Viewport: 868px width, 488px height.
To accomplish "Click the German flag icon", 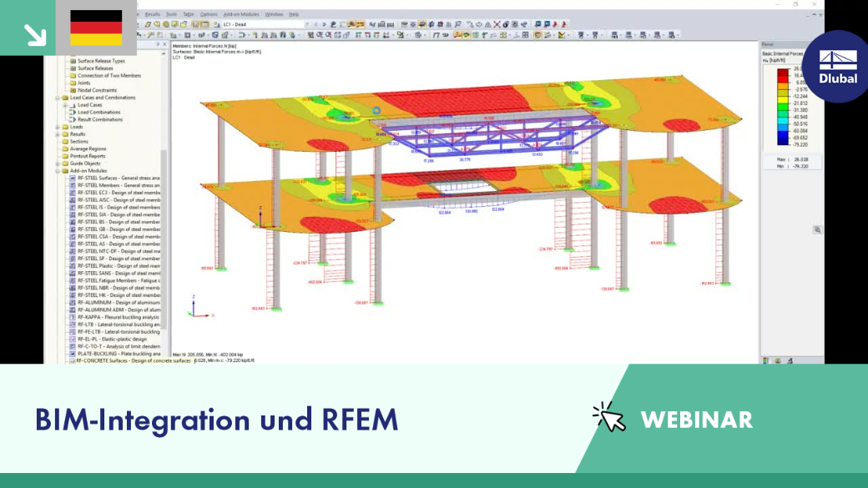I will pos(96,28).
